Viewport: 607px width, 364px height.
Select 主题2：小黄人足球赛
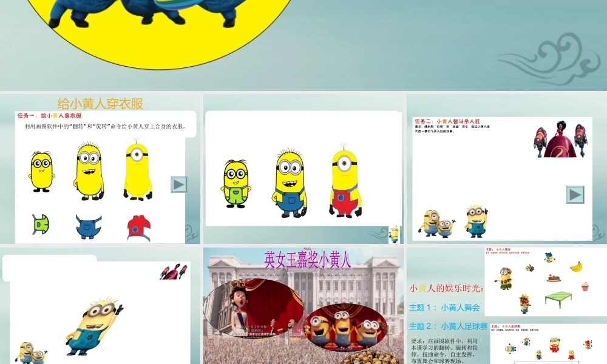449,326
